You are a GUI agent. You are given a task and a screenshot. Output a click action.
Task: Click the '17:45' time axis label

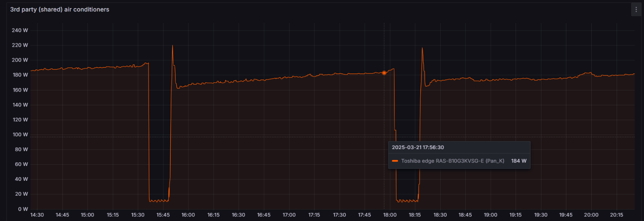point(364,215)
